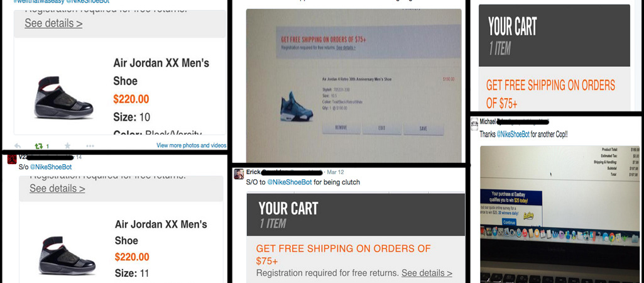Click Michael's profile picture

(474, 123)
